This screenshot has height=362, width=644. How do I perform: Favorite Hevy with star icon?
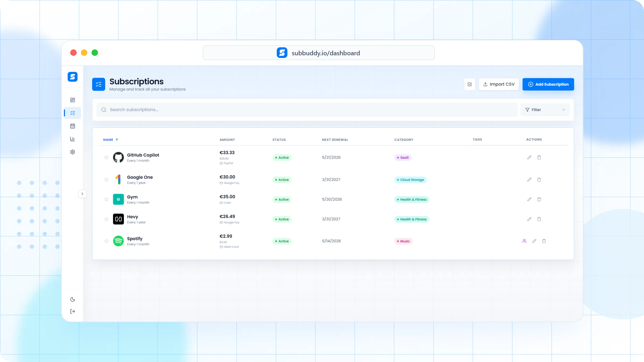click(x=106, y=219)
